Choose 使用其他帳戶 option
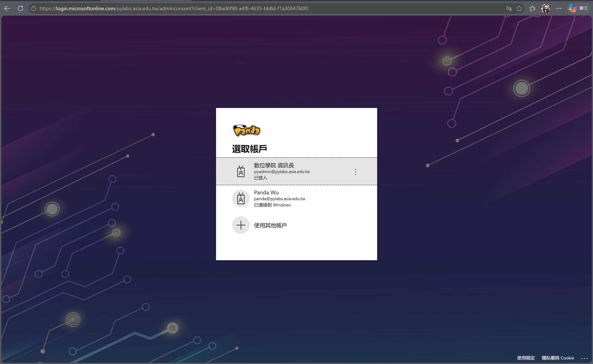This screenshot has width=593, height=364. 296,225
